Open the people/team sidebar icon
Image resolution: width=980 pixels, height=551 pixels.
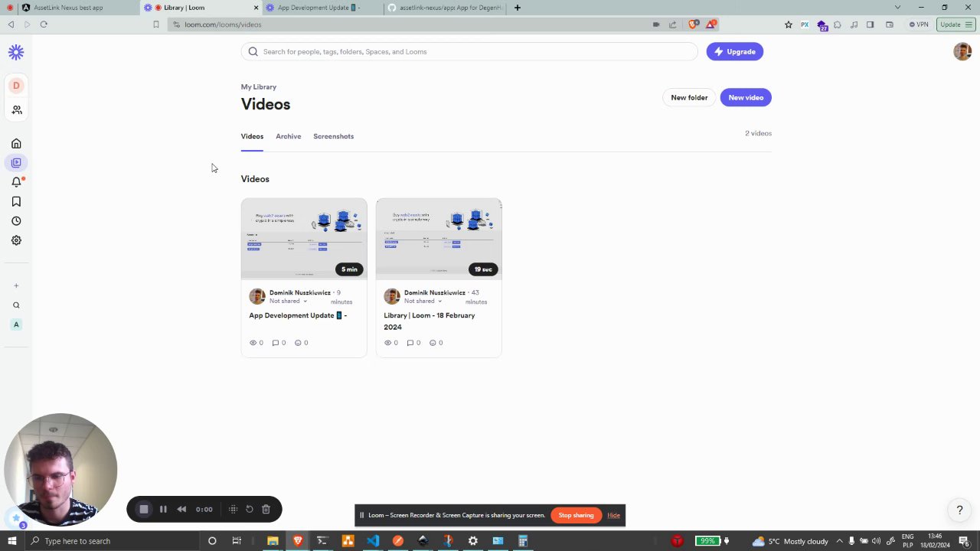16,110
